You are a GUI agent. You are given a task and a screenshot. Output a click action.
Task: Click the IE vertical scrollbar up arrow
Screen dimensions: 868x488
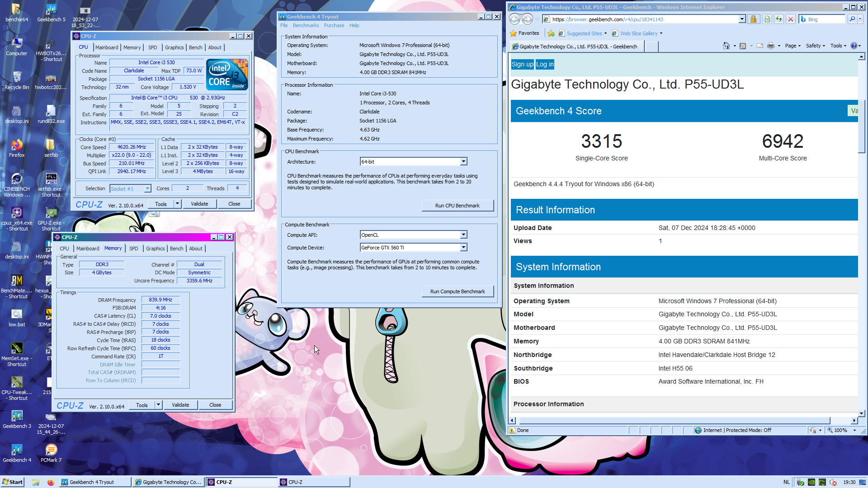pos(862,56)
